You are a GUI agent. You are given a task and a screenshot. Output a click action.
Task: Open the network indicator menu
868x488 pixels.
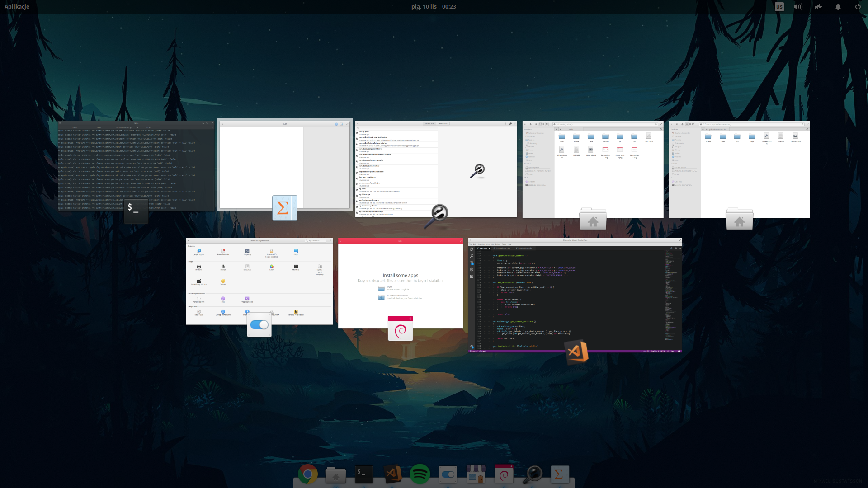point(818,7)
